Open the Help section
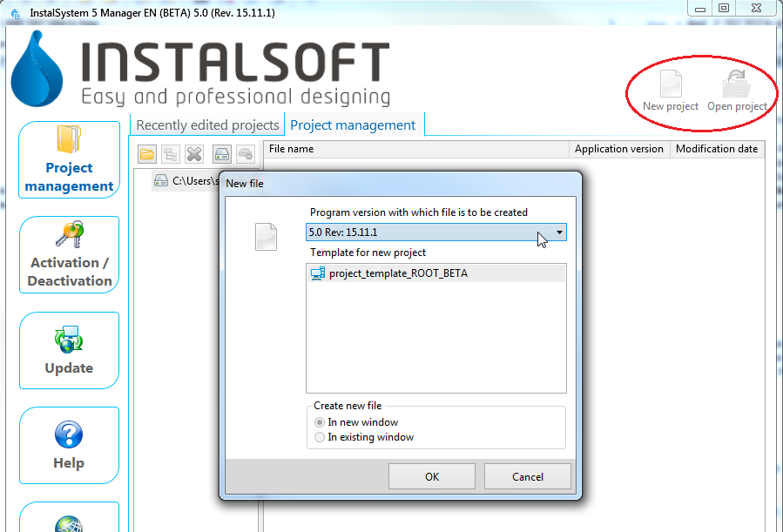Image resolution: width=783 pixels, height=532 pixels. pos(69,445)
